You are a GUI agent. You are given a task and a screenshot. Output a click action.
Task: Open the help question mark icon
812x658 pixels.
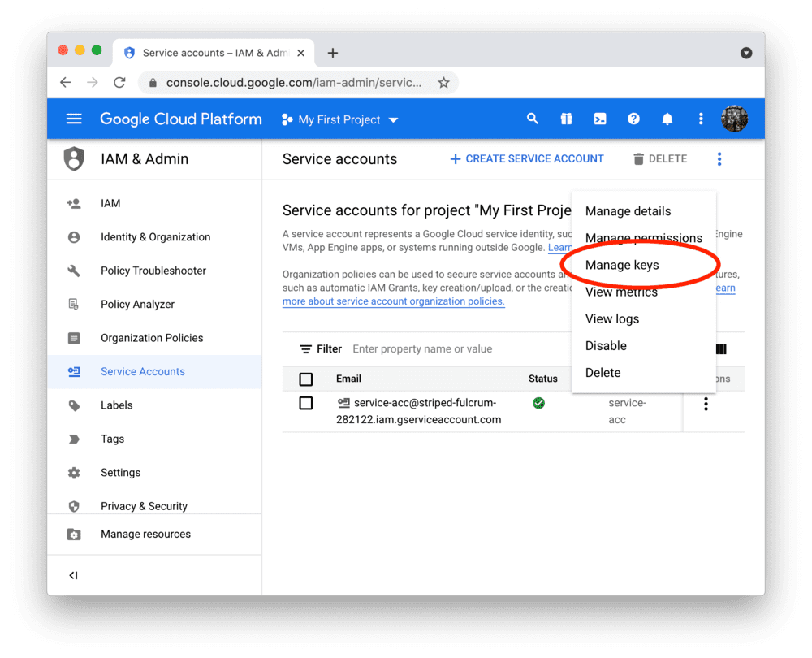[633, 119]
